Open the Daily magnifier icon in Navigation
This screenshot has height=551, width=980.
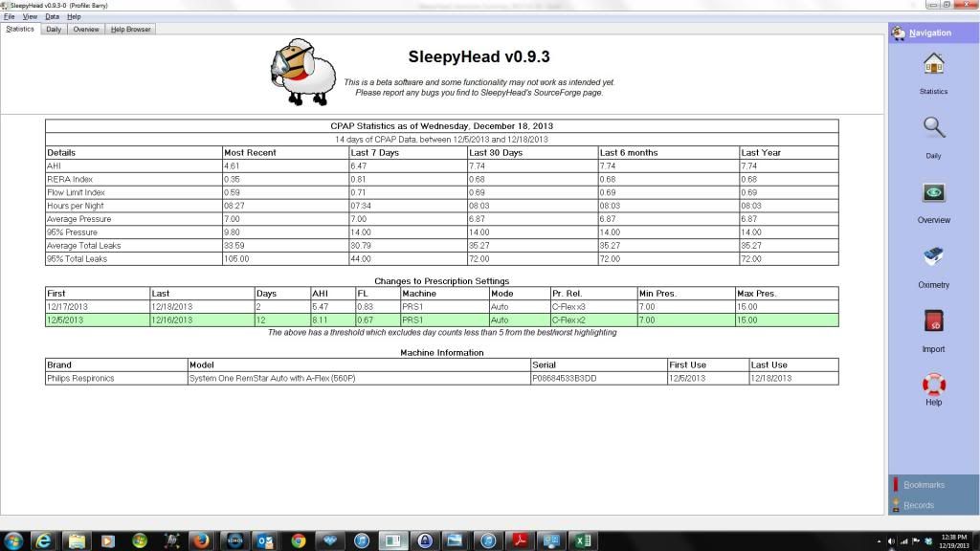pyautogui.click(x=934, y=128)
